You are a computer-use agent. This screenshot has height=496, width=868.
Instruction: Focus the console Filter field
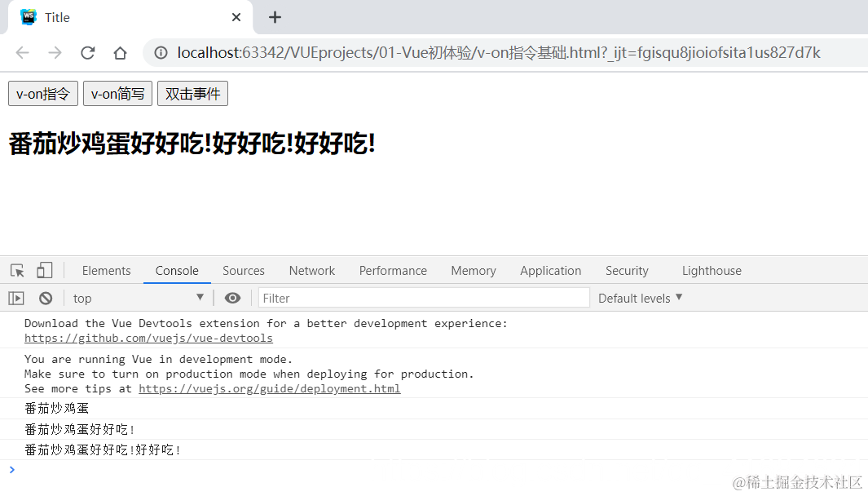coord(424,298)
